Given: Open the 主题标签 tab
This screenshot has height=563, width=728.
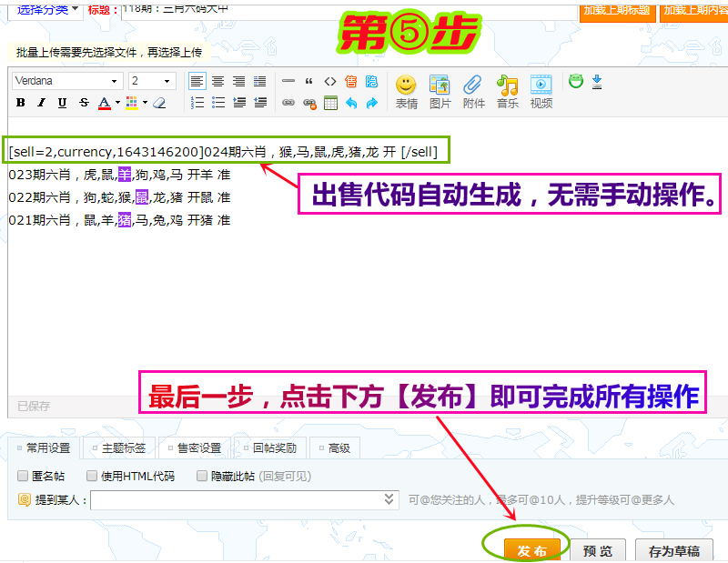Looking at the screenshot, I should (x=119, y=448).
